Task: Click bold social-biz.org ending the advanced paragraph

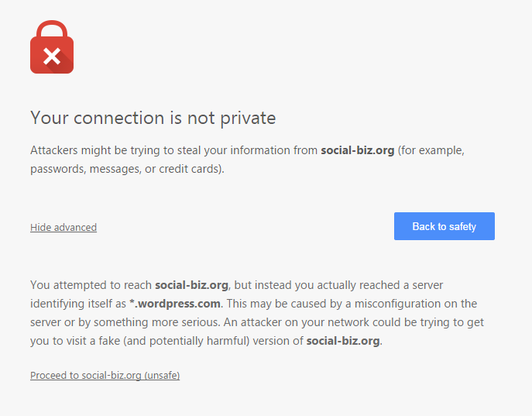Action: (x=343, y=341)
